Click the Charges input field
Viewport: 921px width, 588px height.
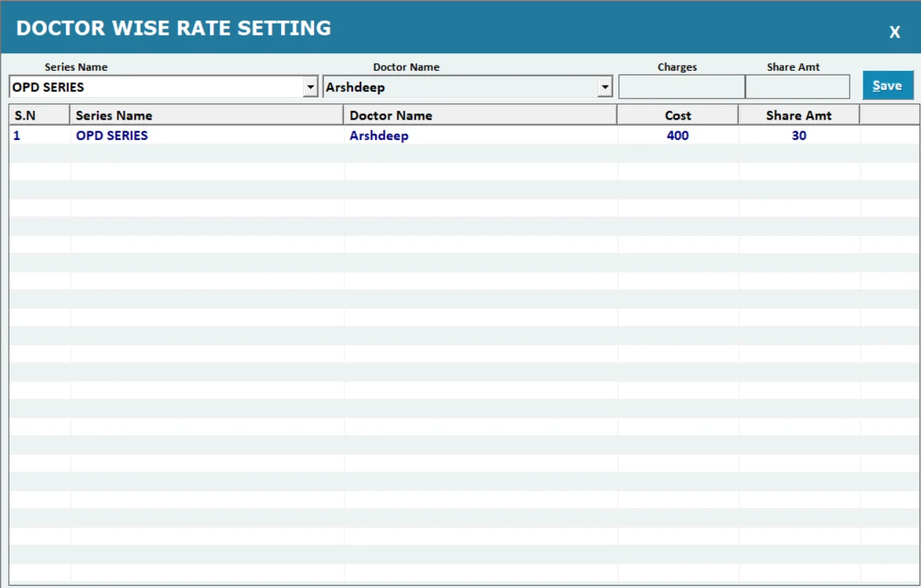click(682, 87)
